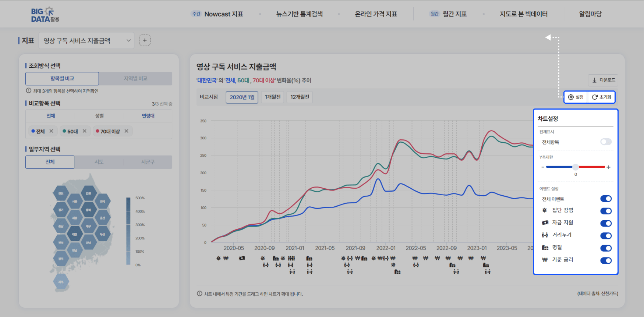This screenshot has height=317, width=644.
Task: Toggle off 기준 금리 events
Action: (606, 261)
